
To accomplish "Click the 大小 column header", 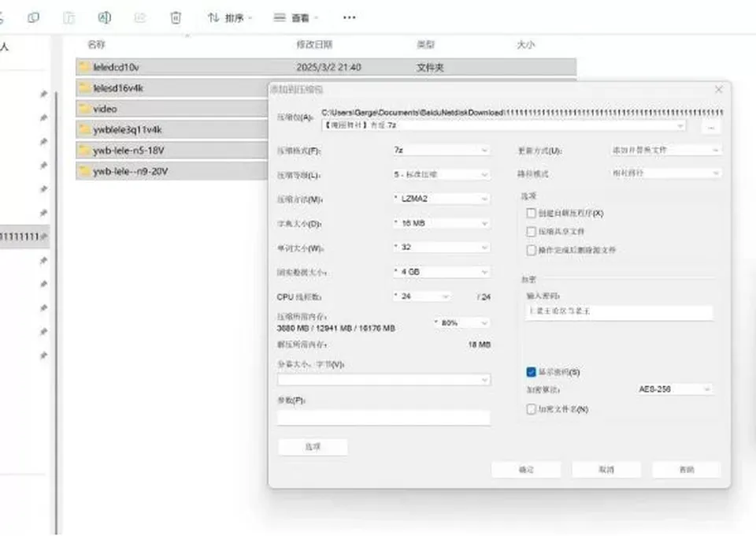I will tap(525, 44).
